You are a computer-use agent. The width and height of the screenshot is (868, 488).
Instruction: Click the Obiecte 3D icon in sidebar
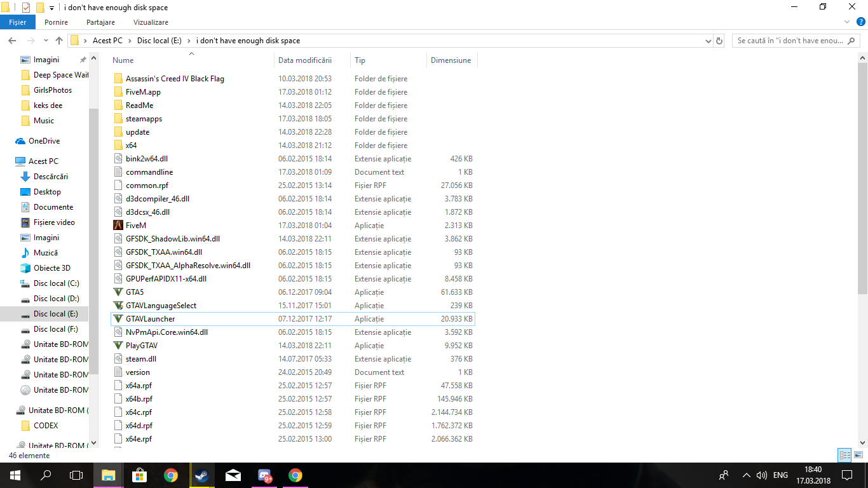(25, 268)
